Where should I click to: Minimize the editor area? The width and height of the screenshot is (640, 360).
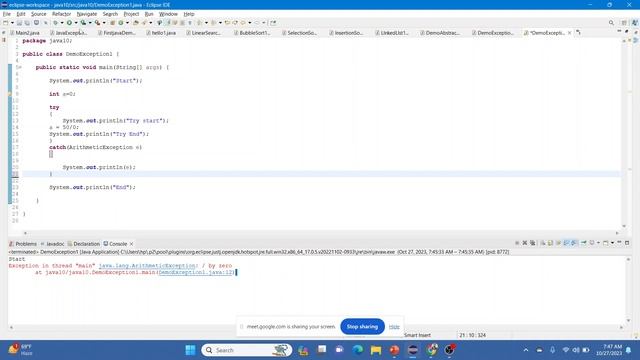click(x=619, y=31)
